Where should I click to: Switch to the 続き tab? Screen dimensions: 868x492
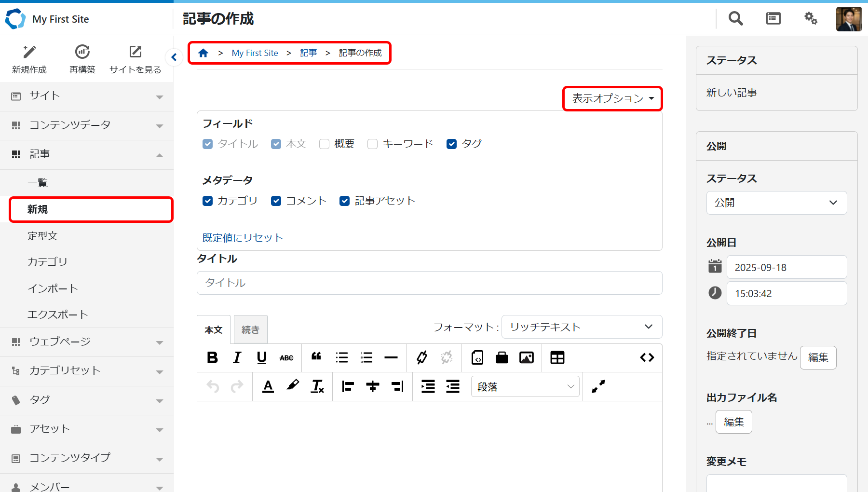pos(250,329)
